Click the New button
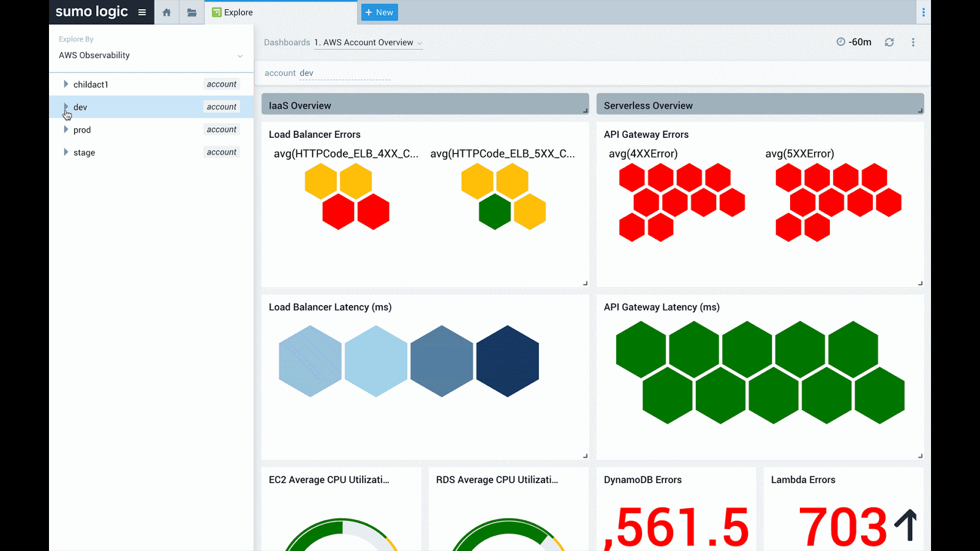Image resolution: width=980 pixels, height=551 pixels. click(379, 12)
